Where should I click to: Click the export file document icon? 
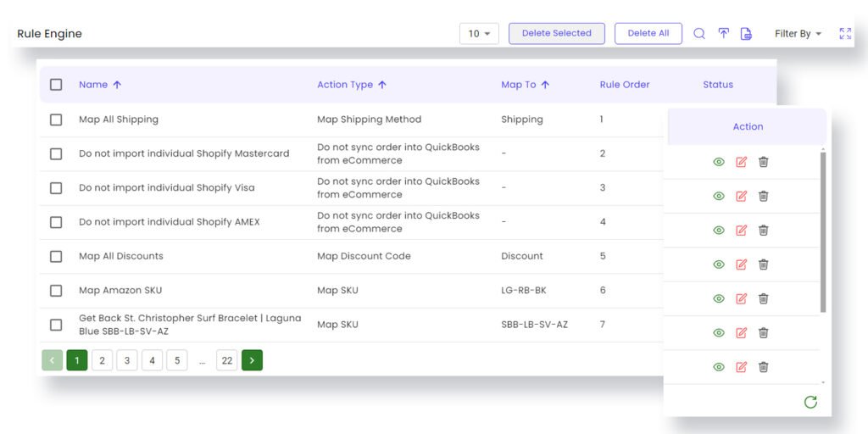(746, 34)
